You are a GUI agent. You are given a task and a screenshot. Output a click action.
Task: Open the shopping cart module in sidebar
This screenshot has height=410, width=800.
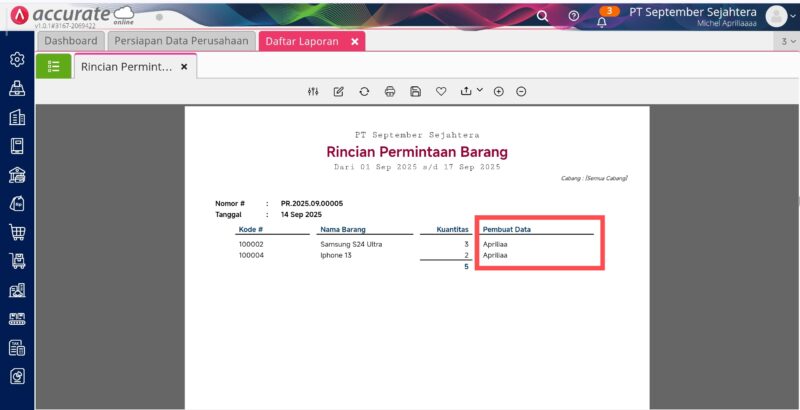pyautogui.click(x=17, y=232)
